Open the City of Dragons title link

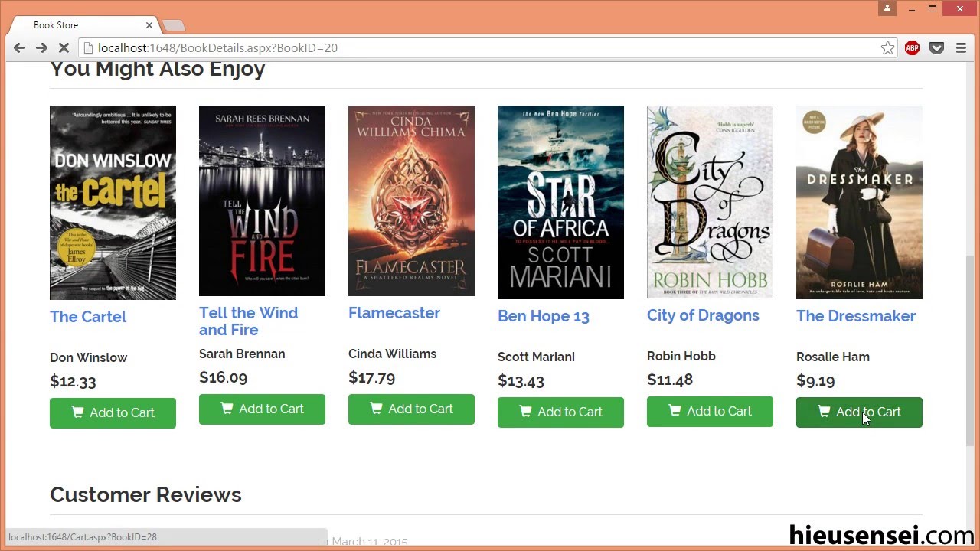pyautogui.click(x=703, y=316)
